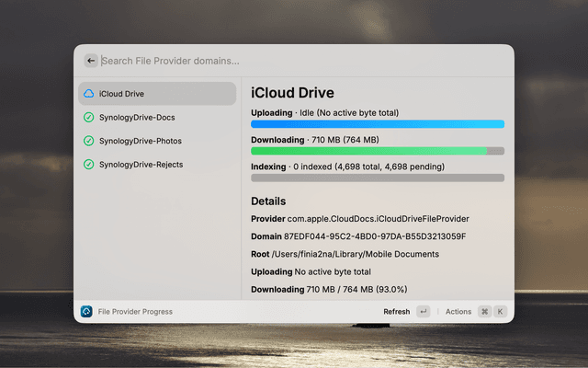This screenshot has height=368, width=588.
Task: Click the blue Uploading progress bar
Action: coord(378,124)
